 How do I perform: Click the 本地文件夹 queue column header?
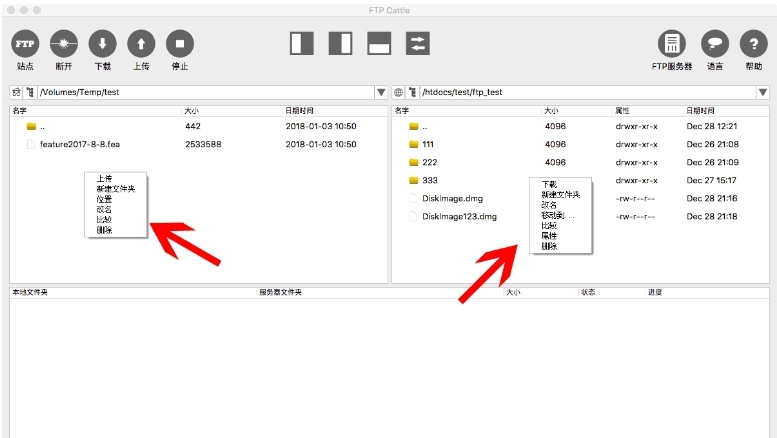click(30, 292)
